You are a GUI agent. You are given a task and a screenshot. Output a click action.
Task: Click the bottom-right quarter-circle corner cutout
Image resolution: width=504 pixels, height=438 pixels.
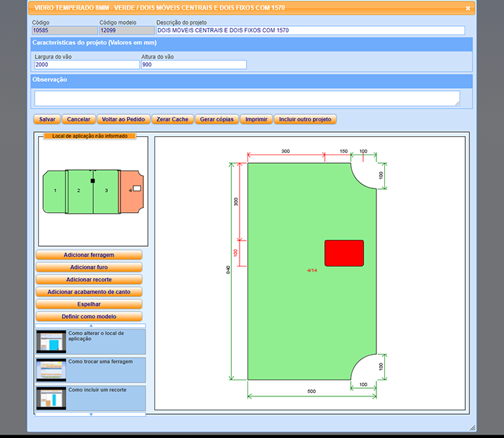click(x=367, y=369)
